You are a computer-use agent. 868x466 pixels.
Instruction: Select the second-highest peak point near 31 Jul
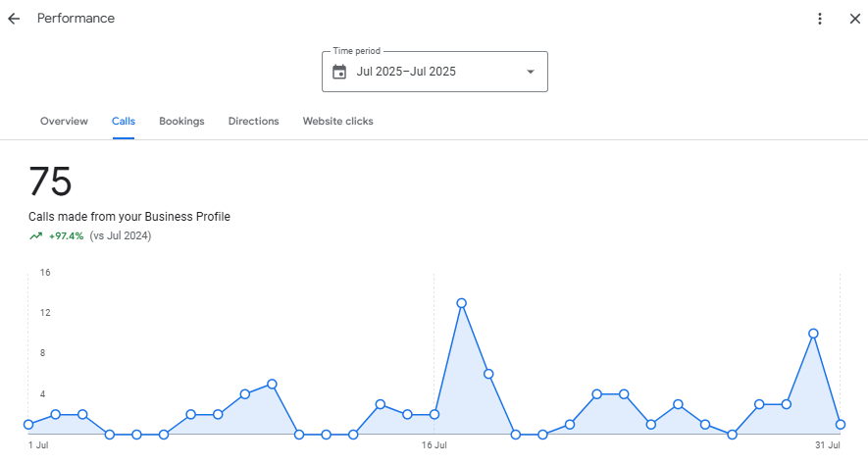coord(813,334)
